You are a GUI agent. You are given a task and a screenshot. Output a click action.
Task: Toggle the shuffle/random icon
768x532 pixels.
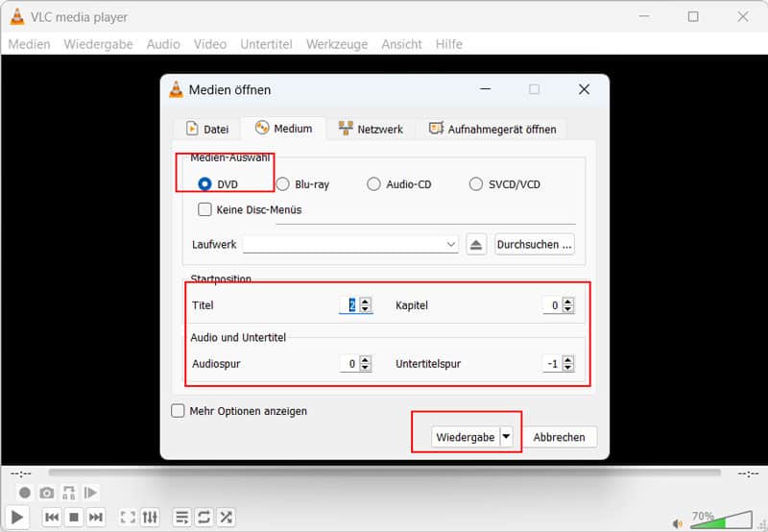point(226,517)
